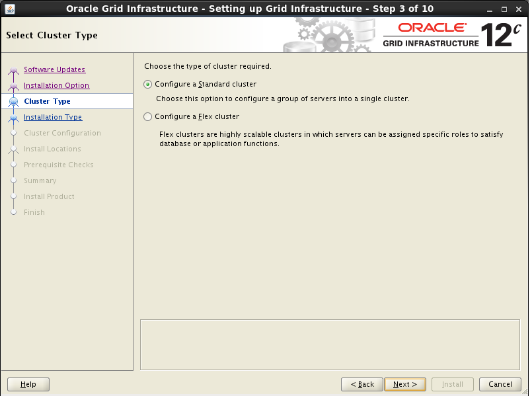Minimize the installer window
Image resolution: width=532 pixels, height=396 pixels.
click(x=489, y=9)
